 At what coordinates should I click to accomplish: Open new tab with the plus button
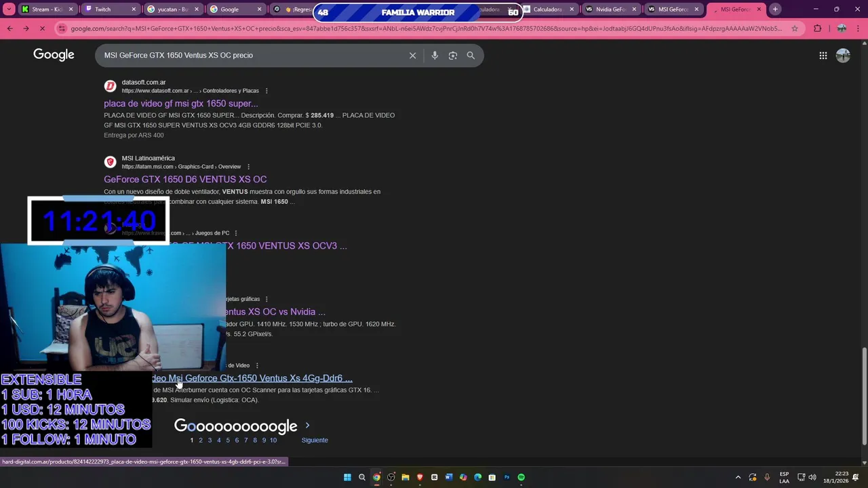[x=775, y=9]
